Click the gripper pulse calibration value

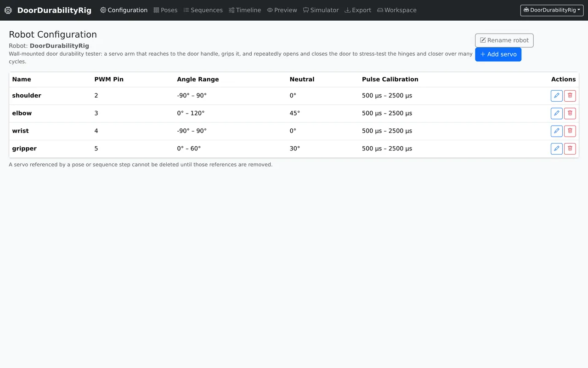(x=387, y=149)
